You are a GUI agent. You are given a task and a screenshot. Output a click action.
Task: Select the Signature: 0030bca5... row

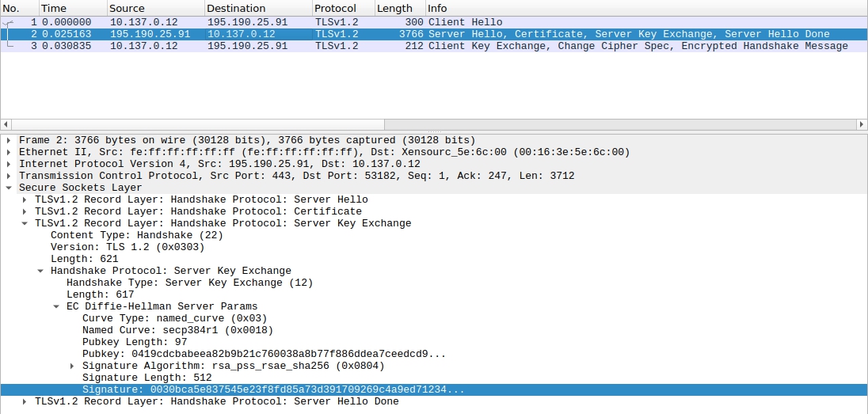pyautogui.click(x=434, y=389)
